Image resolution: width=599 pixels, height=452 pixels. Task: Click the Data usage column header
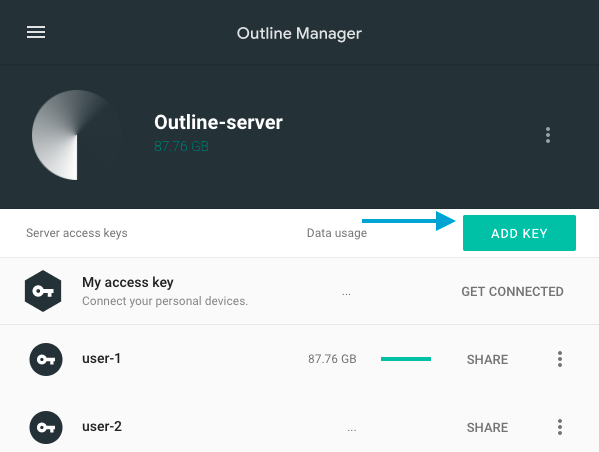[x=337, y=233]
